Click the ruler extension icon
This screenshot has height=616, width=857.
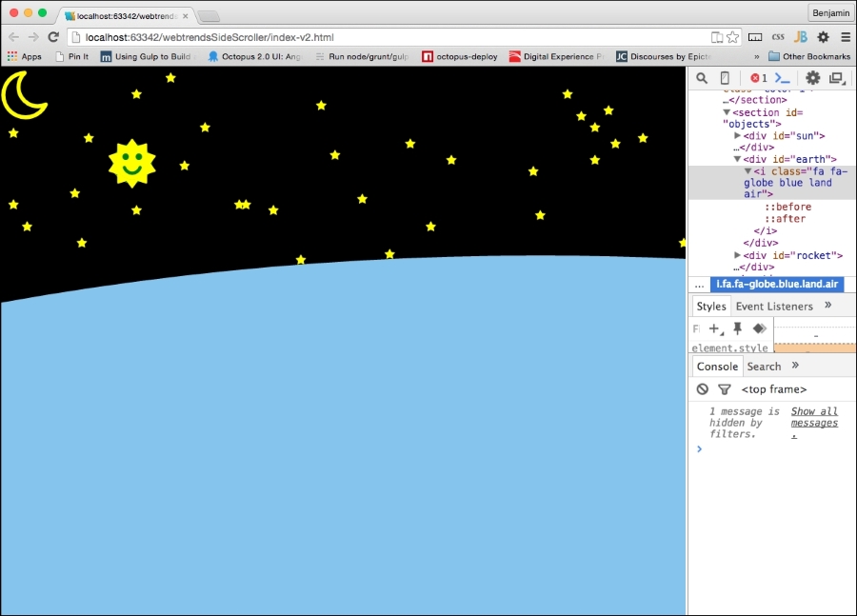[755, 37]
